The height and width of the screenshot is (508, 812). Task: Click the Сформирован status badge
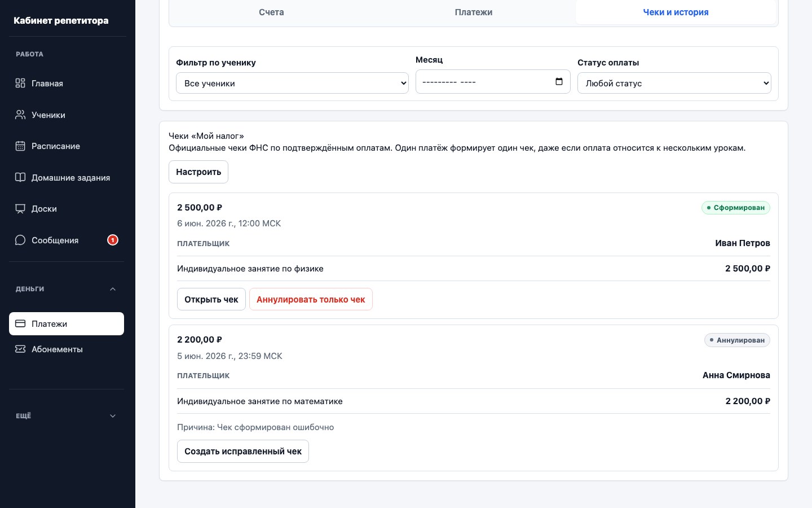[x=736, y=208]
